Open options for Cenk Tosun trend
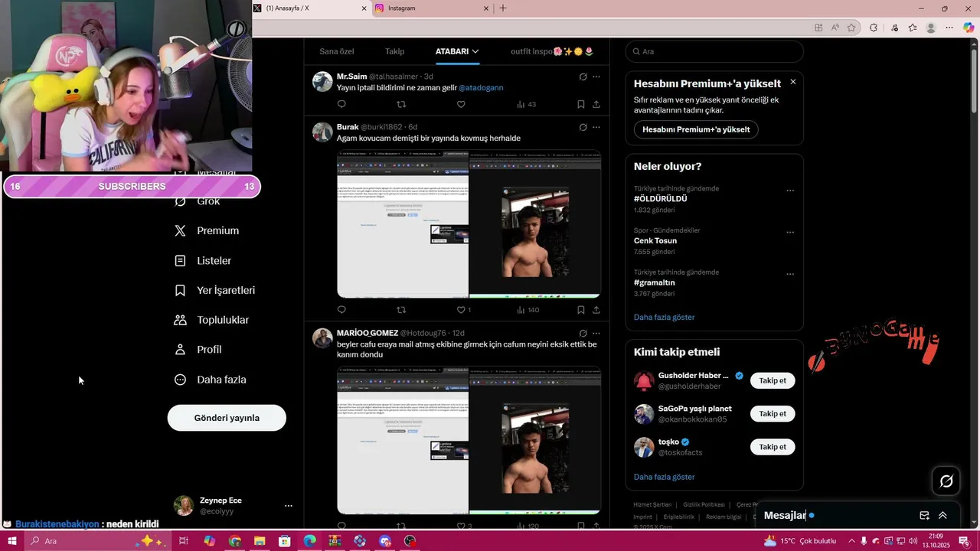The height and width of the screenshot is (551, 980). [790, 233]
